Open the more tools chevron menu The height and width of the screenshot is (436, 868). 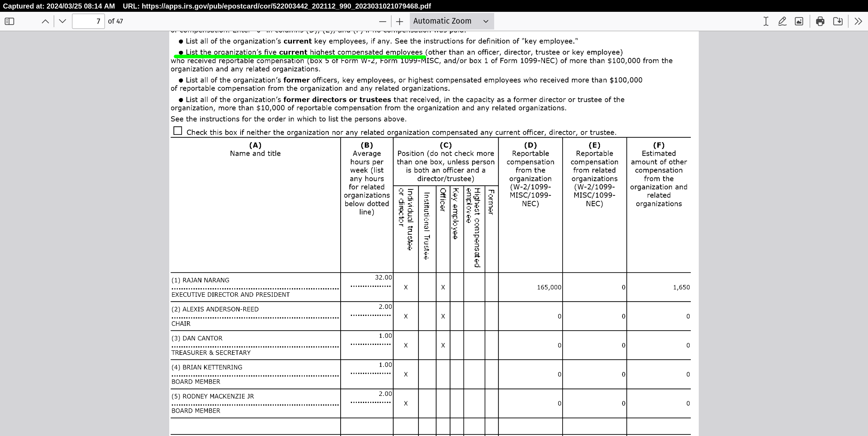[x=858, y=21]
